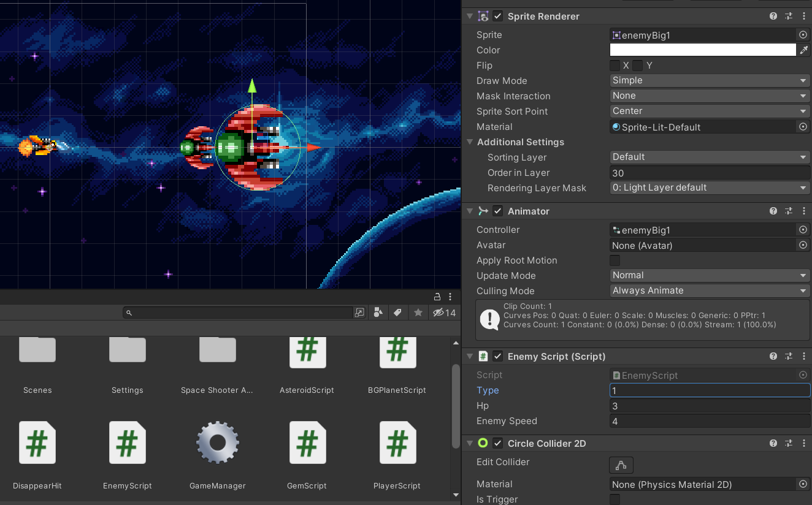The width and height of the screenshot is (812, 505).
Task: Open Sprite Renderer preset selector icon
Action: 789,17
